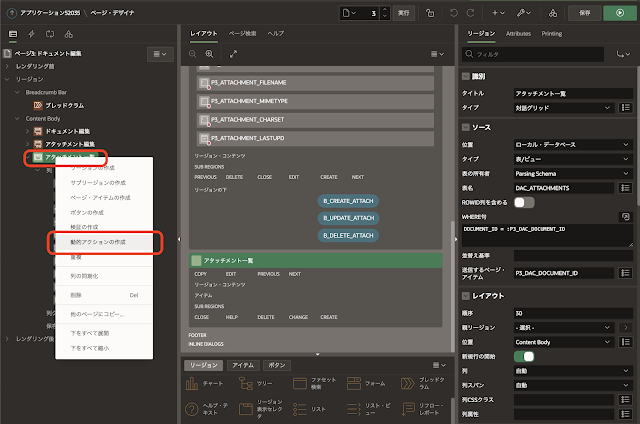The image size is (640, 424).
Task: Open the ローカル・データベース location dropdown
Action: [x=573, y=144]
